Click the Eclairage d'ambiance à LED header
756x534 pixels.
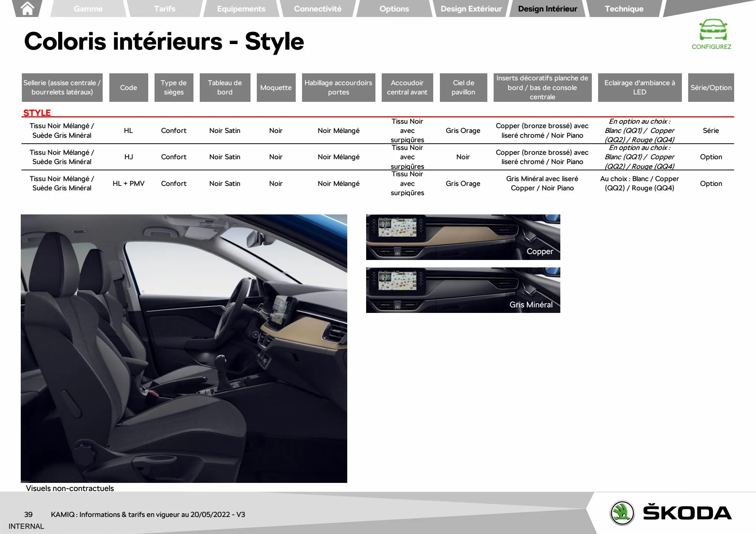point(640,87)
